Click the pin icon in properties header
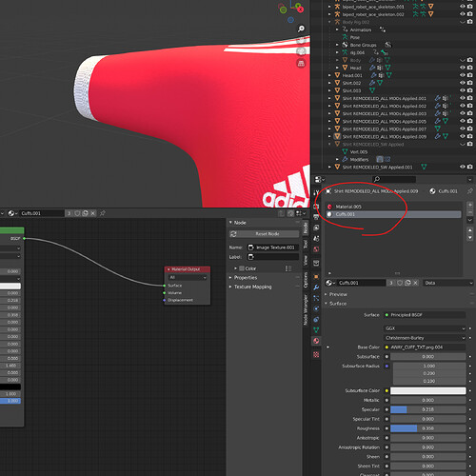 click(x=469, y=191)
